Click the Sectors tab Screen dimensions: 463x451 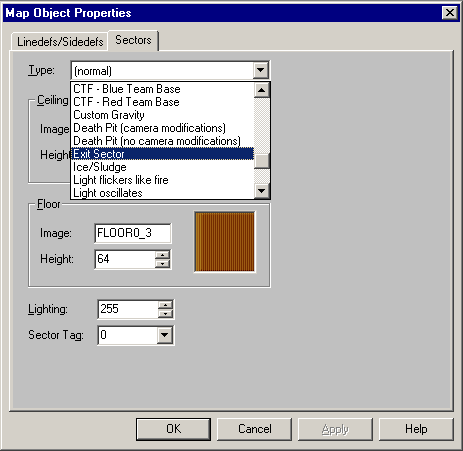[x=133, y=40]
